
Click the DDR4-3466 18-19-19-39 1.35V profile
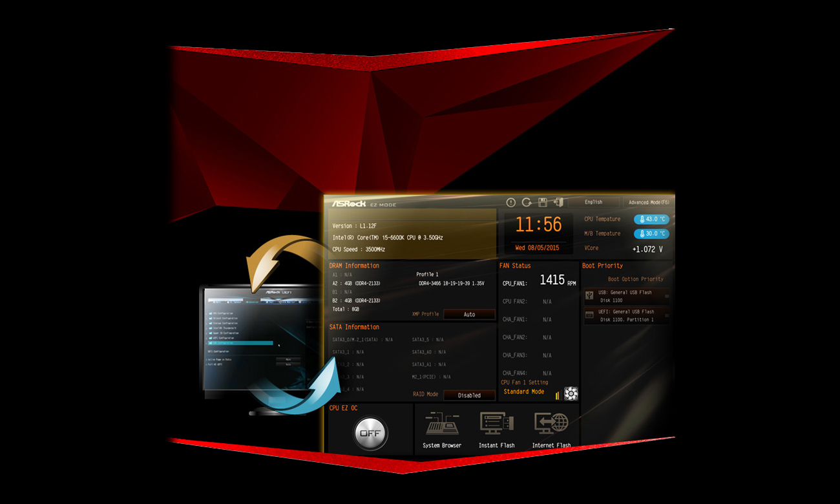coord(452,284)
